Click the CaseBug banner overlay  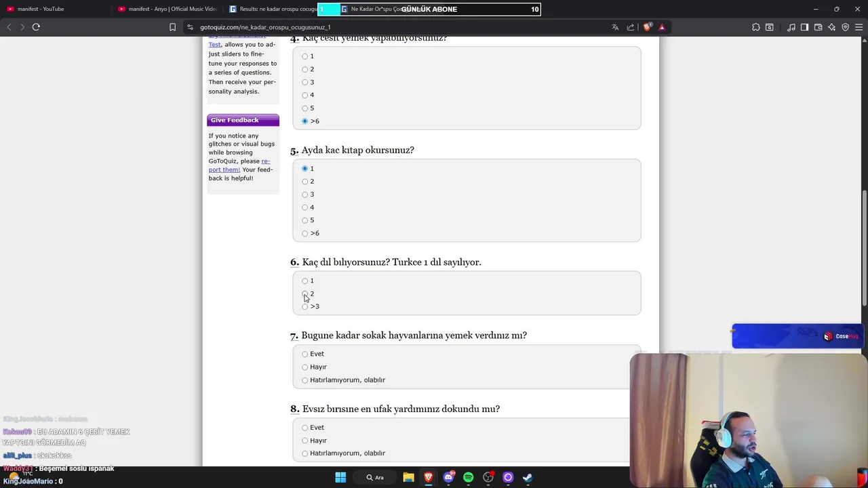(x=797, y=336)
